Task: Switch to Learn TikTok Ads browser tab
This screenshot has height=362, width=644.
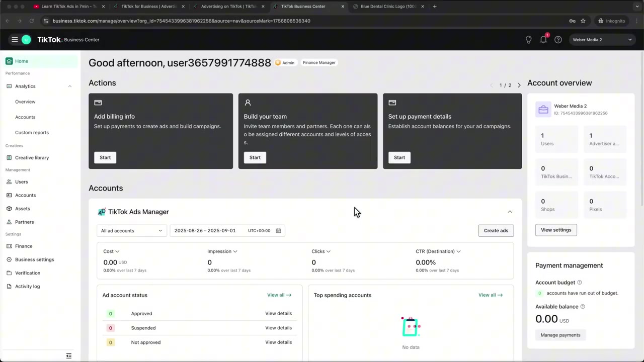Action: [x=69, y=7]
